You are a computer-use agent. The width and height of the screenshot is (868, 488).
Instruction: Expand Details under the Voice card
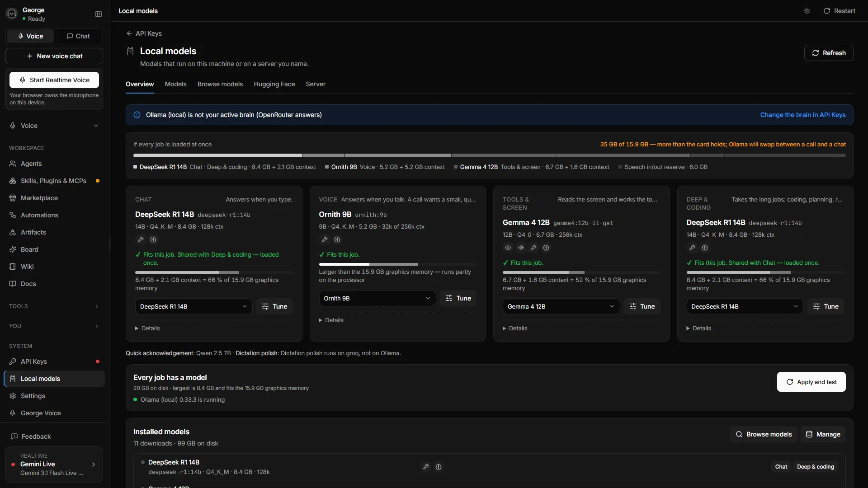pos(331,320)
